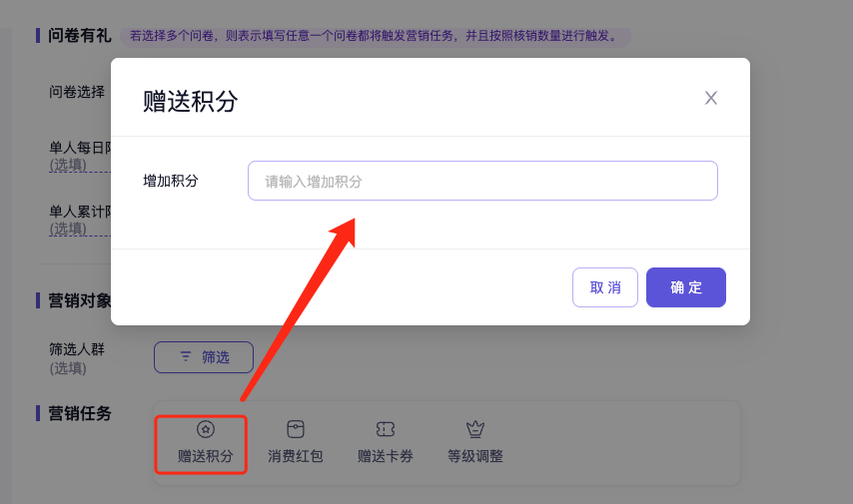
Task: Select the 问卷有礼 section heading
Action: (79, 36)
